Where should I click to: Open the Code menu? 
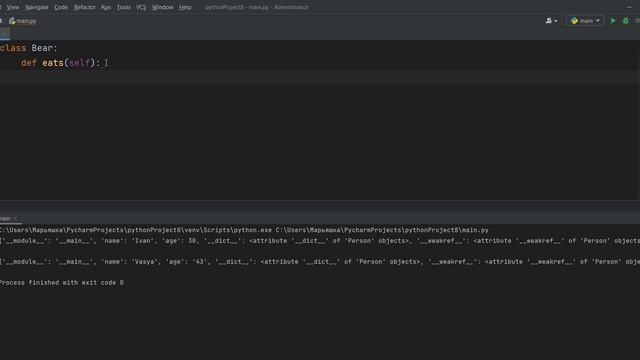pyautogui.click(x=61, y=7)
